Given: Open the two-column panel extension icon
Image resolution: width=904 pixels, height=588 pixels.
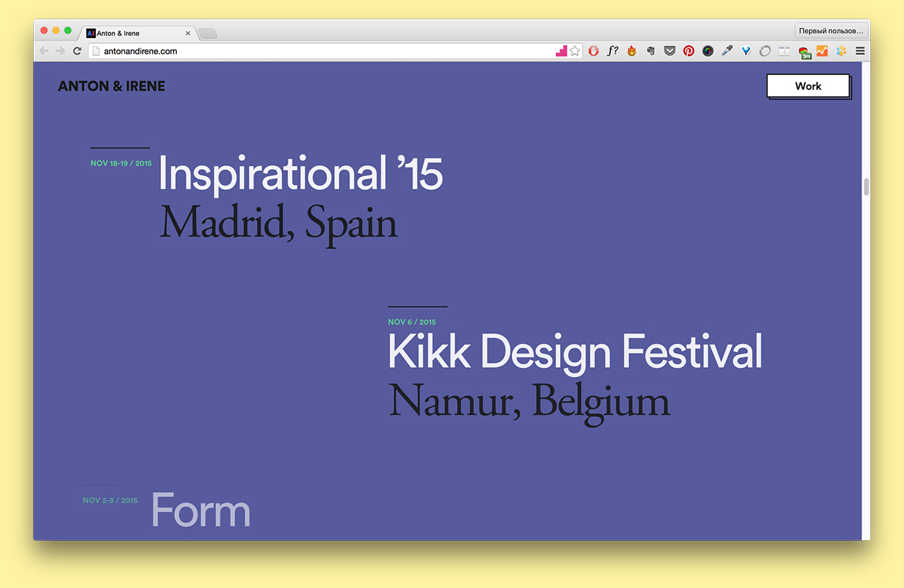Looking at the screenshot, I should click(x=784, y=51).
